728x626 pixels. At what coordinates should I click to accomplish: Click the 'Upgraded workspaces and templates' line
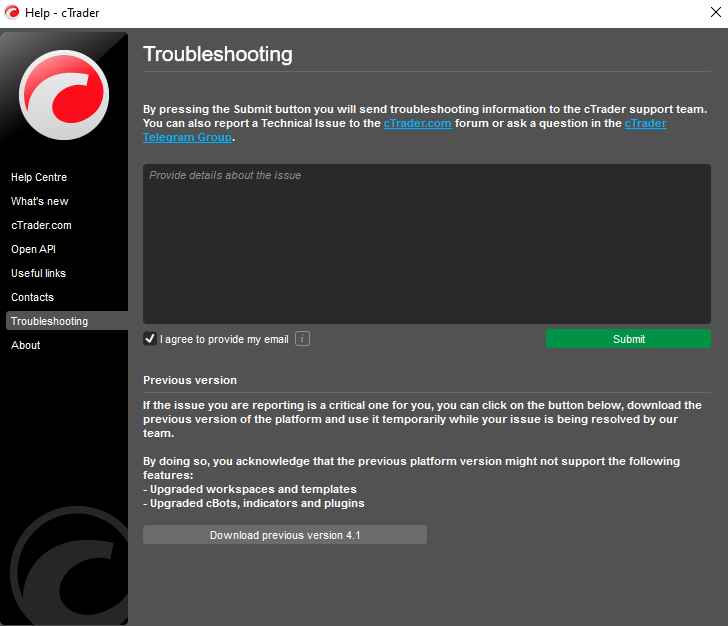click(250, 489)
